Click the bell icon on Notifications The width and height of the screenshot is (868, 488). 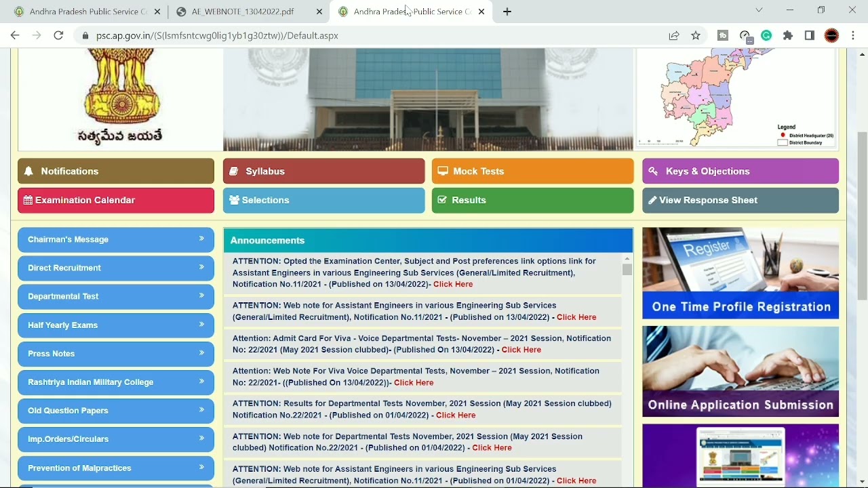[x=28, y=171]
